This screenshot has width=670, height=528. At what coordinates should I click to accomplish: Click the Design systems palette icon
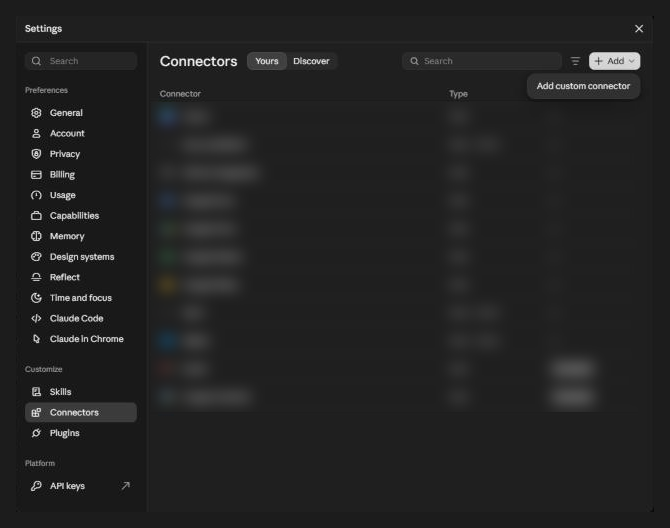(36, 256)
